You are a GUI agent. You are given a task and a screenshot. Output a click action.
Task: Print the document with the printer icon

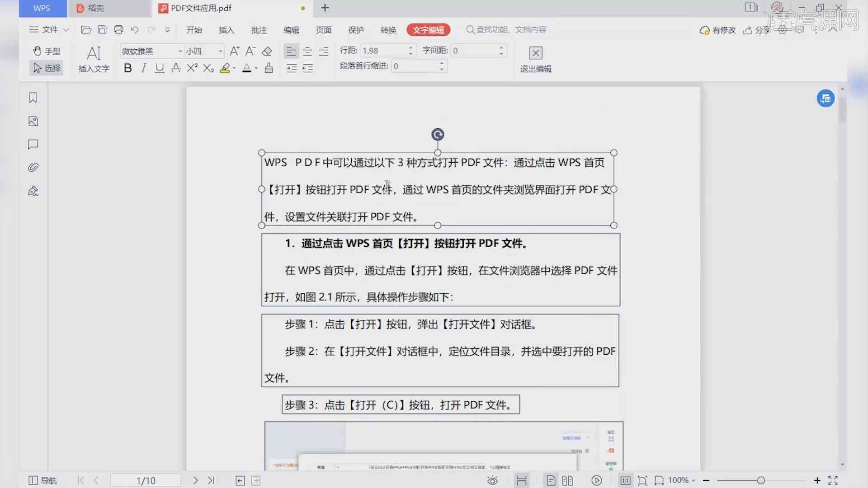[x=118, y=30]
